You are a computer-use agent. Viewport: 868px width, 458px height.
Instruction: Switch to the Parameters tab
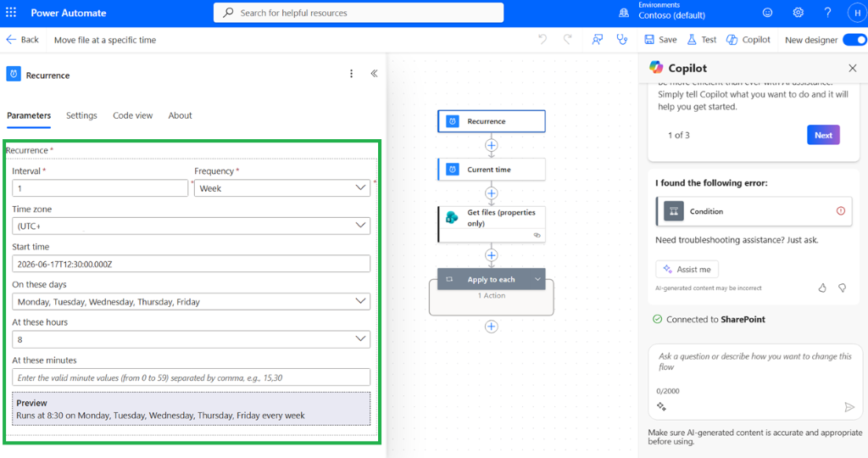click(x=29, y=115)
